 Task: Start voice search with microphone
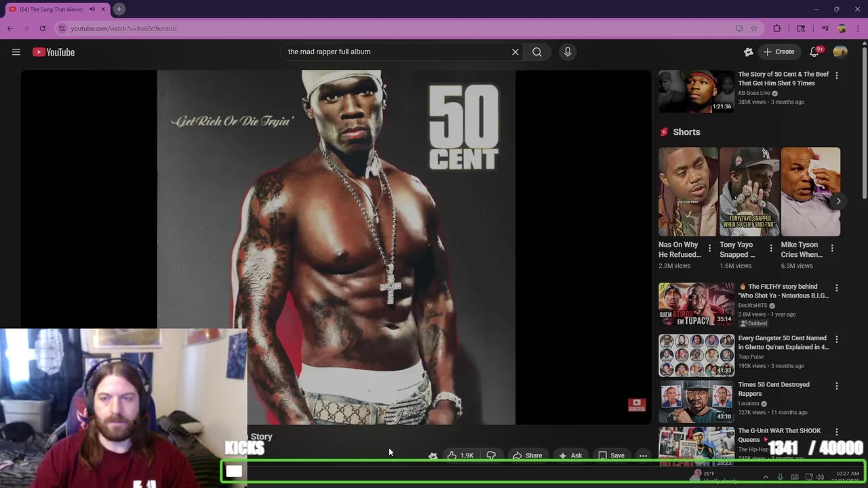pyautogui.click(x=568, y=52)
